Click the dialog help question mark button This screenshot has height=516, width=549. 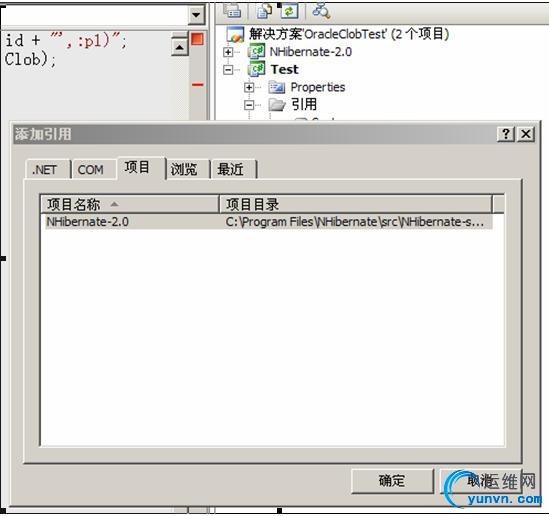pos(506,134)
